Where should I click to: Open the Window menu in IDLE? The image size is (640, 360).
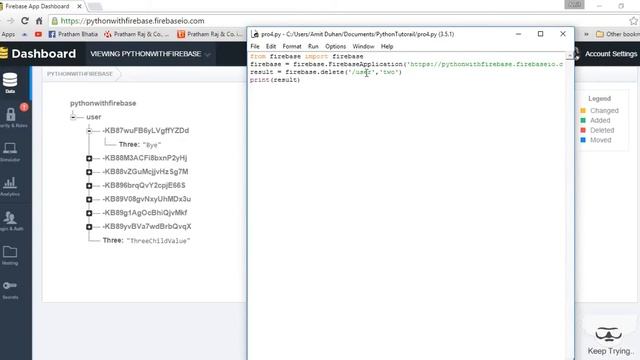363,47
